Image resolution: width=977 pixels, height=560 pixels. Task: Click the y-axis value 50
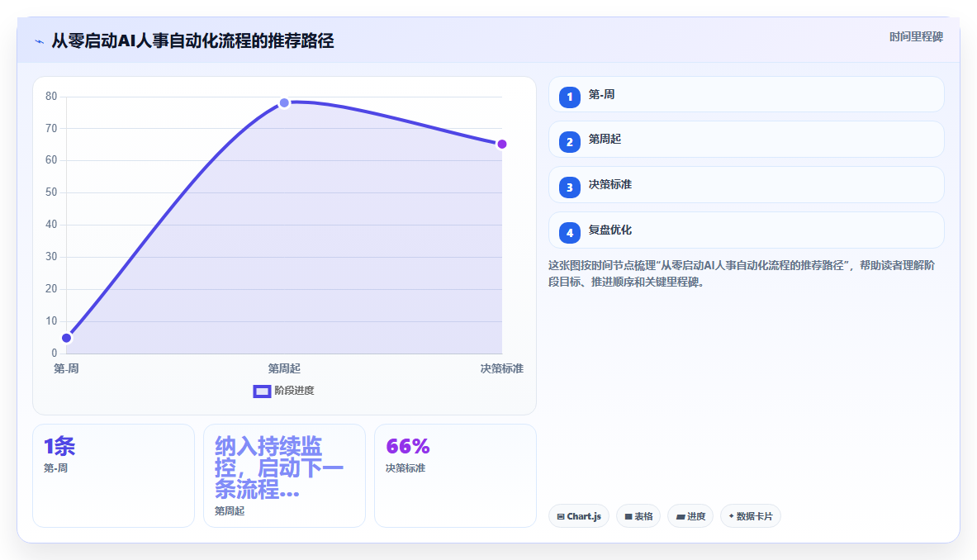[x=51, y=192]
